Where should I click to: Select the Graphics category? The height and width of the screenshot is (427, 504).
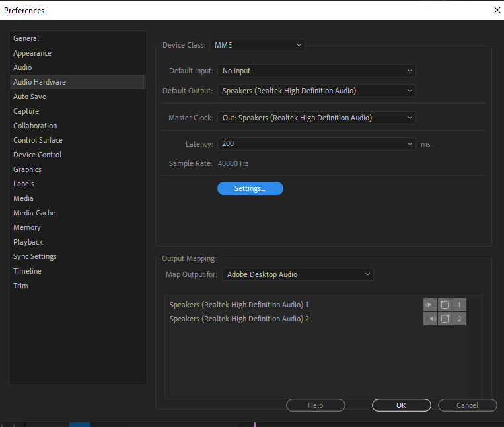(x=78, y=169)
